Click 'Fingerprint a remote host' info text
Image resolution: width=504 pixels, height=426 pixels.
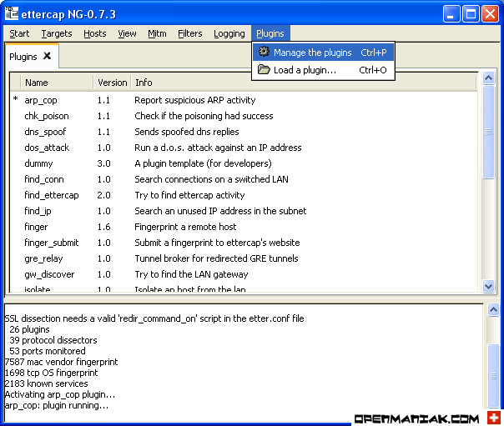pyautogui.click(x=185, y=227)
